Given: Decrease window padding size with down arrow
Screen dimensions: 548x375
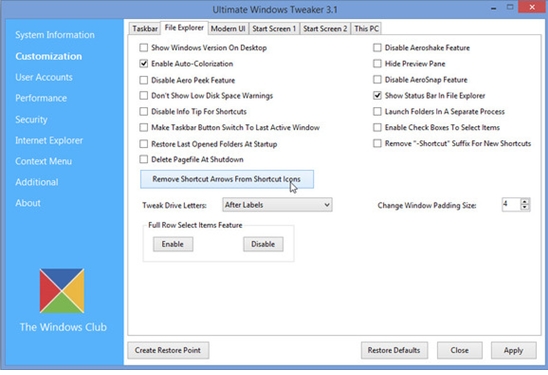Looking at the screenshot, I should click(525, 208).
